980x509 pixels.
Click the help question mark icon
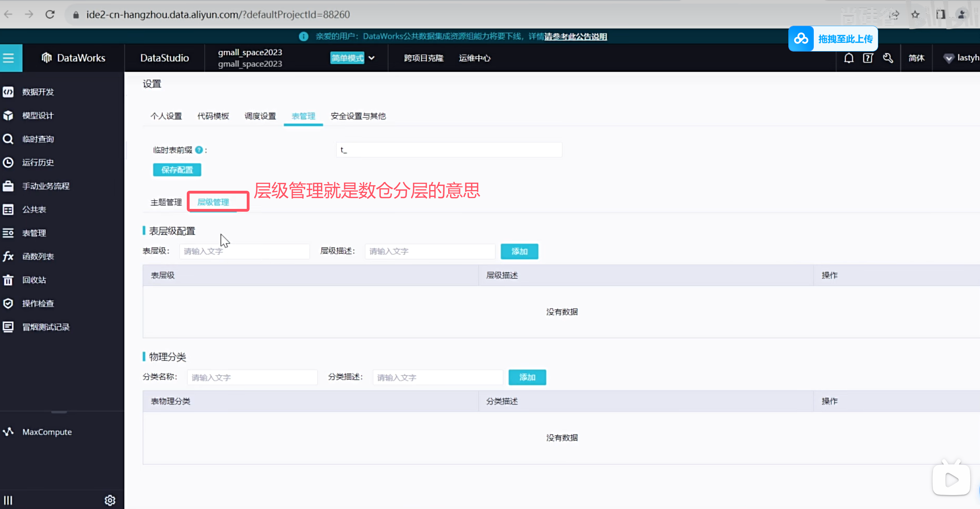click(868, 58)
